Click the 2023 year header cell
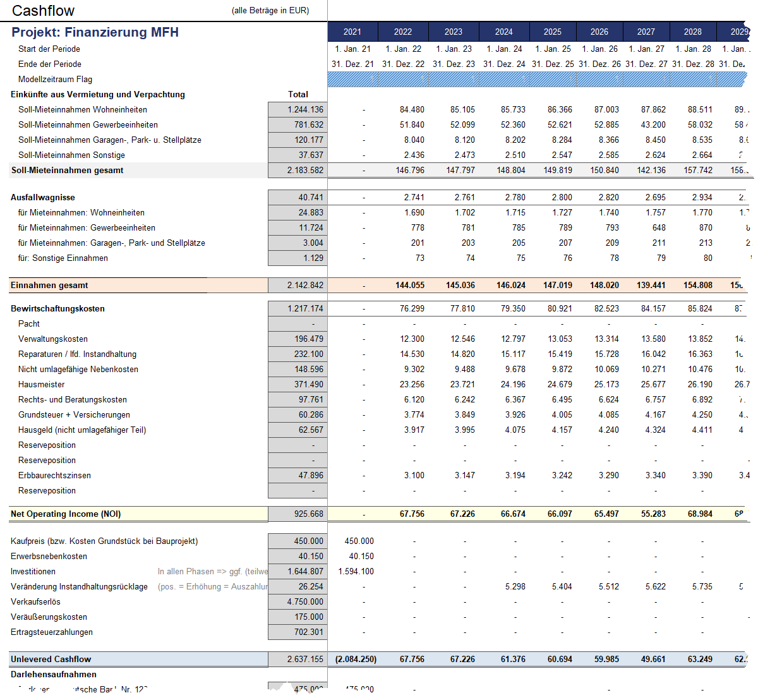Screen dimensions: 758x700 tap(454, 32)
